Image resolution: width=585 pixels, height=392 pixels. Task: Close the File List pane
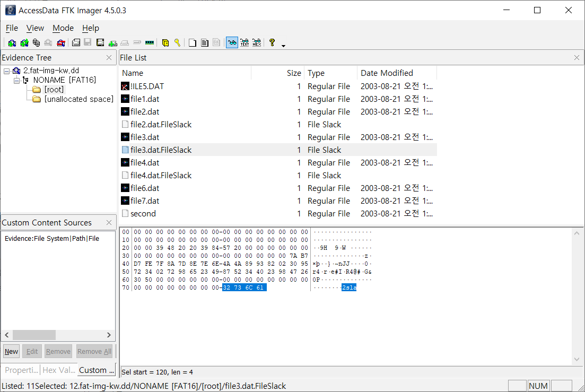[577, 57]
